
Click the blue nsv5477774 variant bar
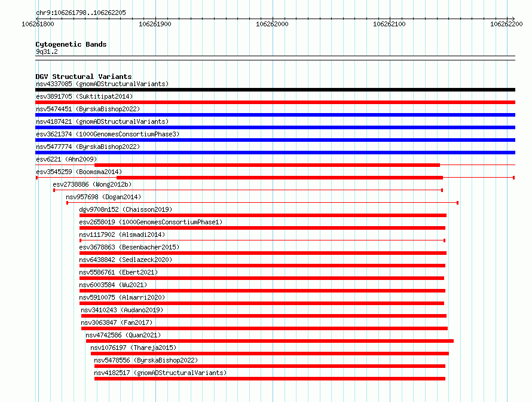click(x=275, y=153)
